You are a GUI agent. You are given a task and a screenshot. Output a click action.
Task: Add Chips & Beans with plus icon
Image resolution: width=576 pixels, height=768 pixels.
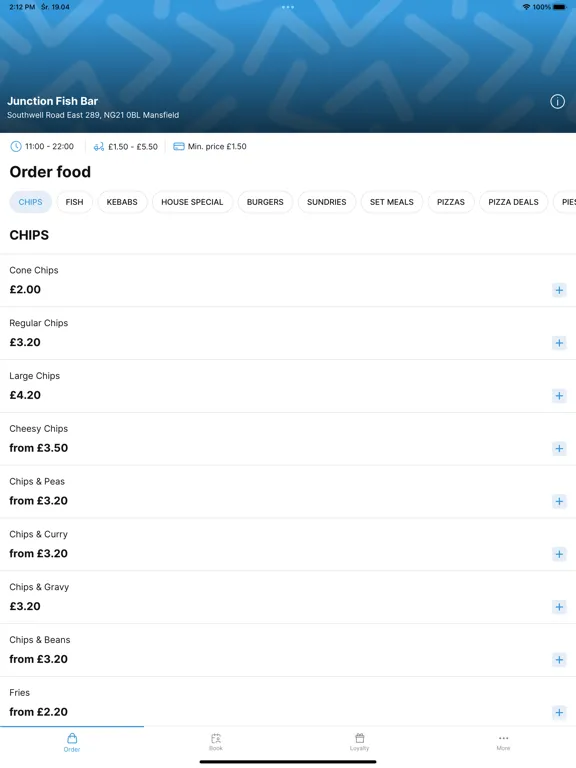pos(559,660)
